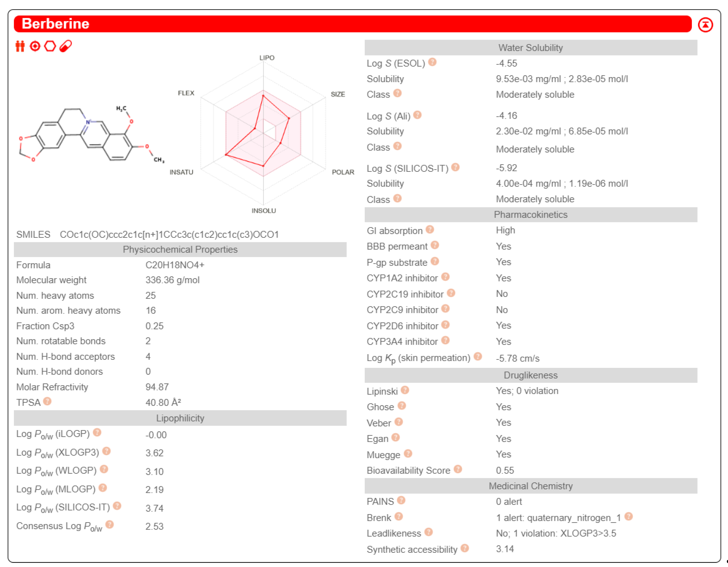
Task: Click the red hexagon molecule icon
Action: pos(50,46)
